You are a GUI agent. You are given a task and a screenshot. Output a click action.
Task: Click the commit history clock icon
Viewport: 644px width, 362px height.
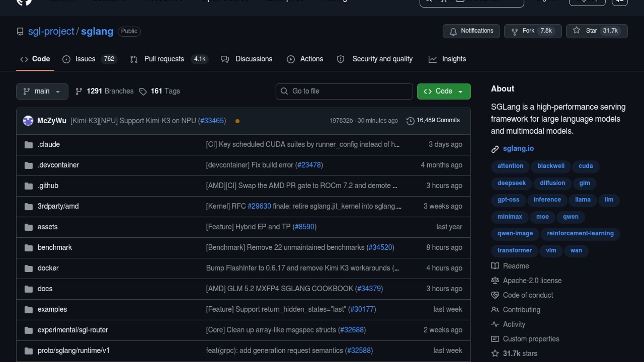point(410,121)
